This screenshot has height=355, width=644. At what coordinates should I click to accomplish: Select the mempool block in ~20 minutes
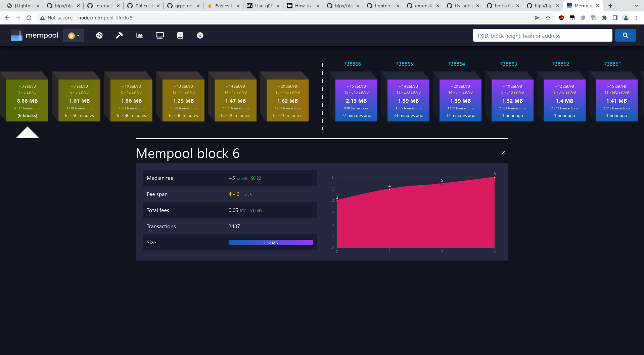tap(235, 100)
